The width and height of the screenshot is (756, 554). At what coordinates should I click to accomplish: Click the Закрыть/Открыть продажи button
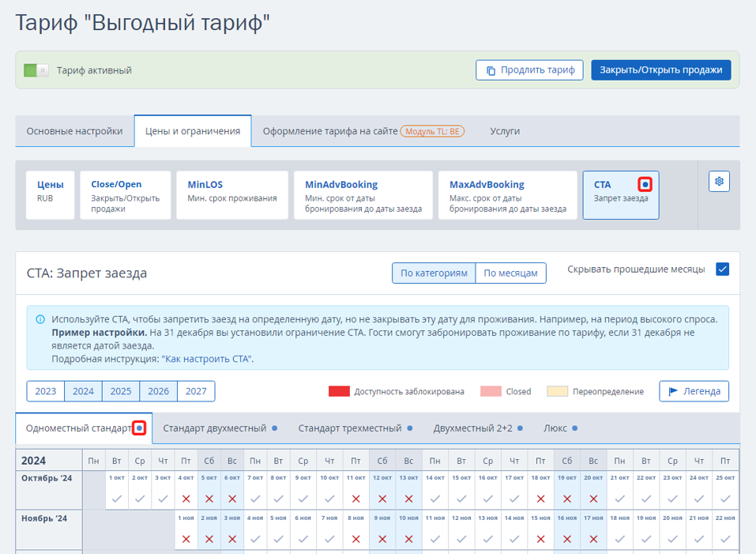(660, 70)
